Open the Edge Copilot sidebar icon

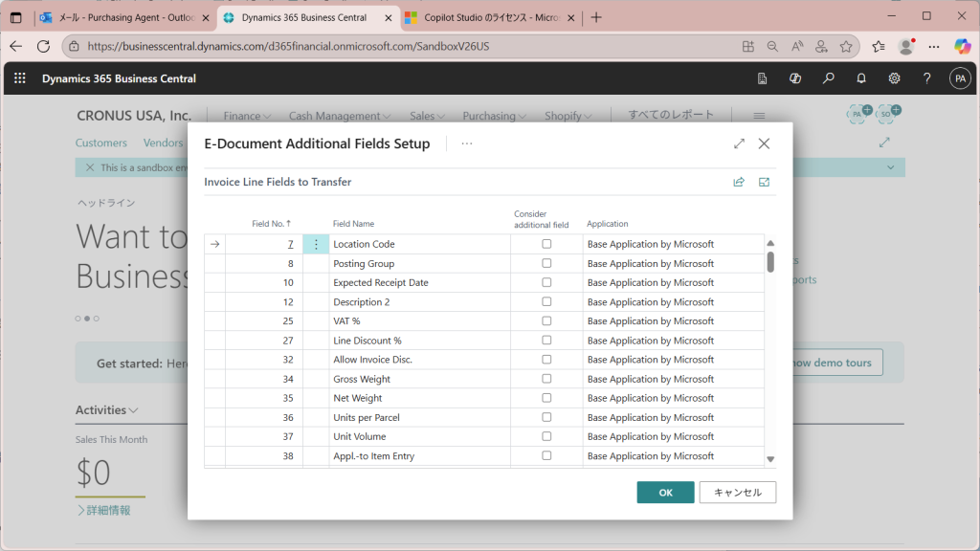(963, 46)
